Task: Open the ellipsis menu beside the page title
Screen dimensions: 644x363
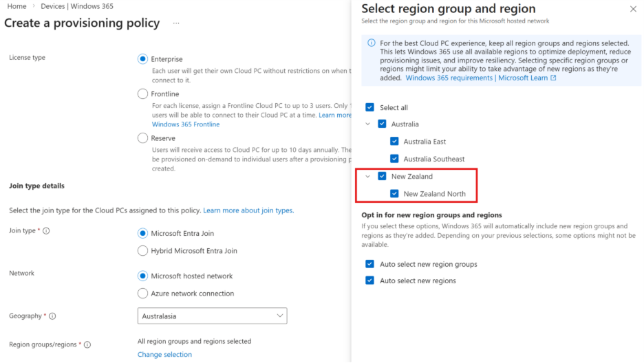Action: click(x=176, y=23)
